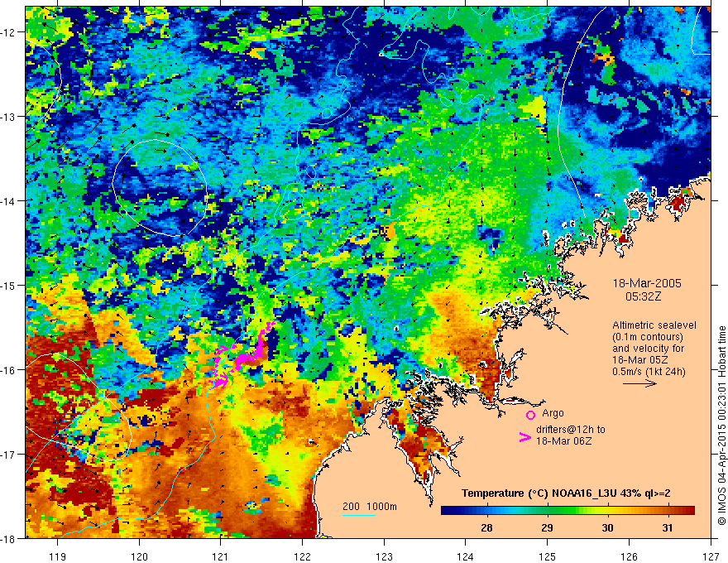Click the dark red end of temperature color bar
Viewport: 728px width, 563px height.
[687, 511]
